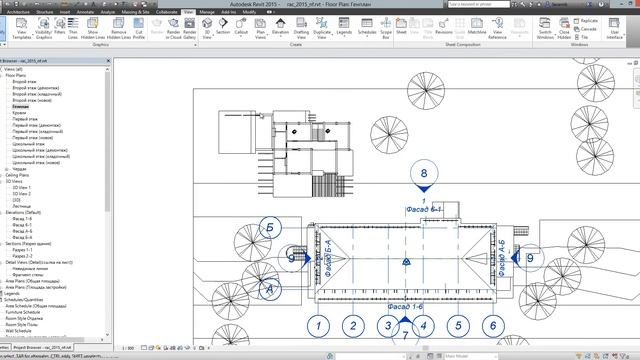Switch to the Modify ribbon tab
Viewport: 640px width, 360px height.
pyautogui.click(x=249, y=12)
